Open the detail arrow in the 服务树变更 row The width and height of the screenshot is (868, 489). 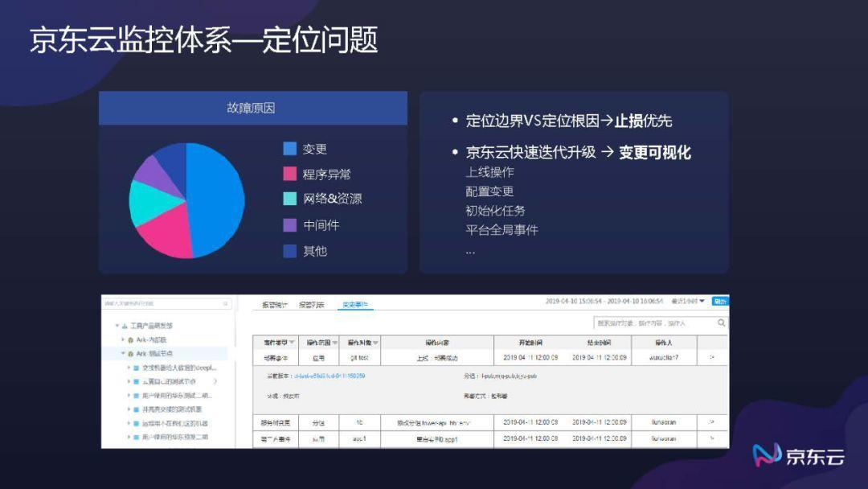point(712,422)
